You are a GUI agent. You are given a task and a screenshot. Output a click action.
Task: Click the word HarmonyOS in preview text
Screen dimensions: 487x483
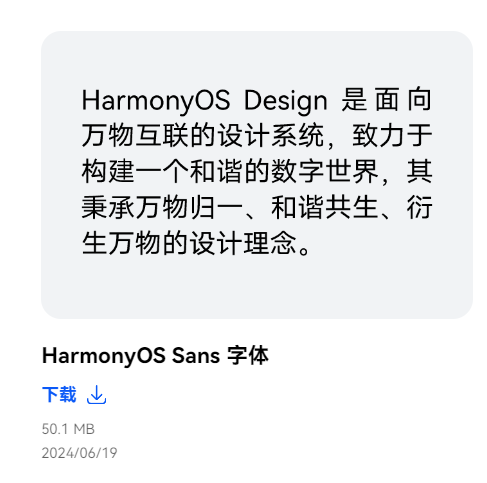pos(156,101)
